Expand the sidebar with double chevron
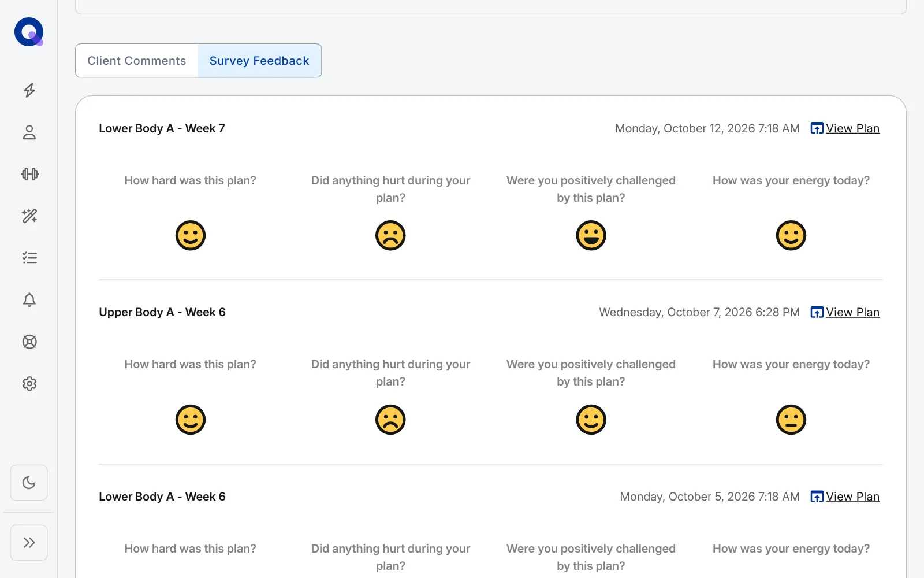924x578 pixels. tap(29, 542)
